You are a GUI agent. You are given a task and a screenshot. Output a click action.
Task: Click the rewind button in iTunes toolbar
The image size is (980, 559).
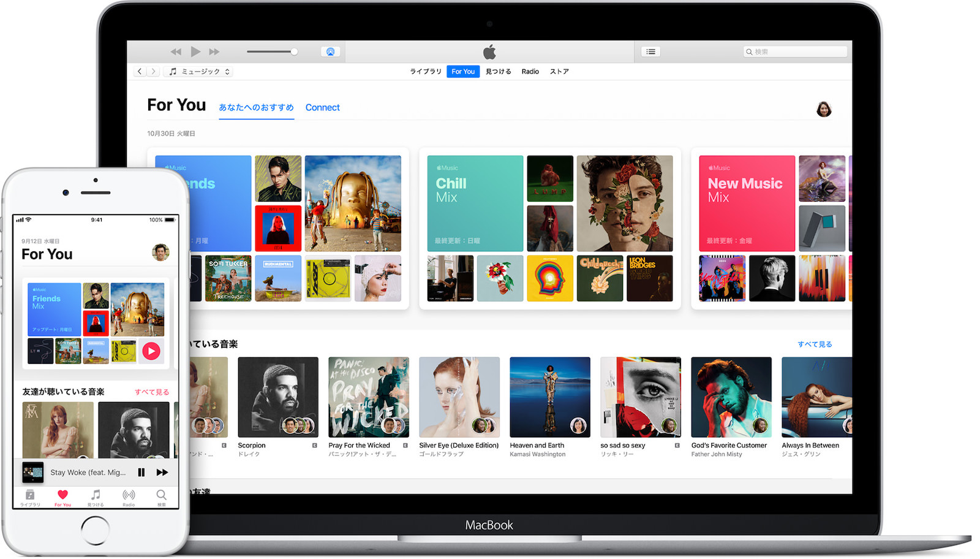(x=176, y=51)
